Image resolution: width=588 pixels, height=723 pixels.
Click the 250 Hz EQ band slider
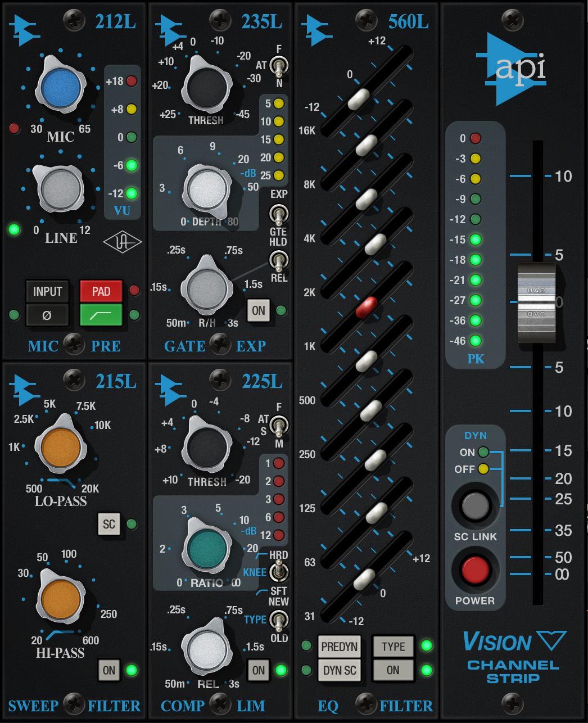point(371,410)
